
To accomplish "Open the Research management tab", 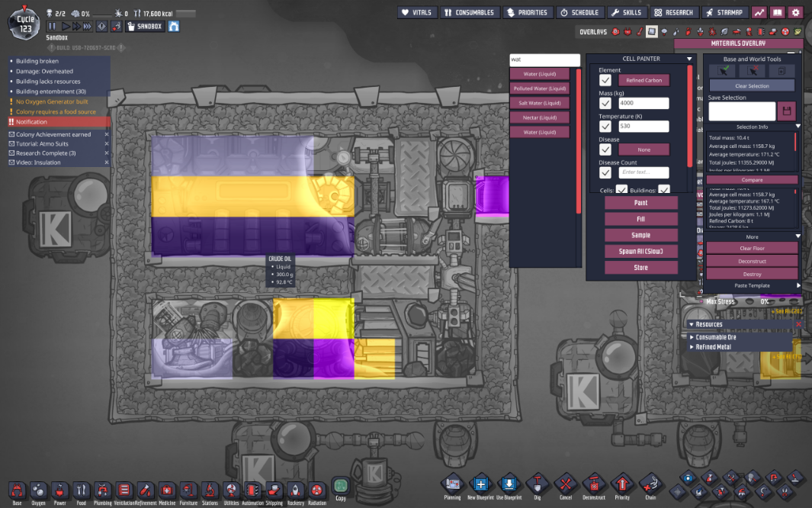I will 673,12.
